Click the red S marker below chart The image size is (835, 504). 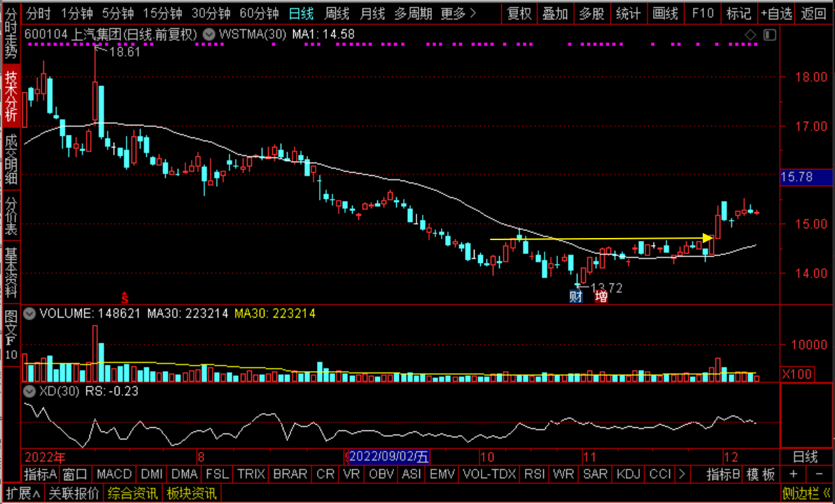coord(125,297)
